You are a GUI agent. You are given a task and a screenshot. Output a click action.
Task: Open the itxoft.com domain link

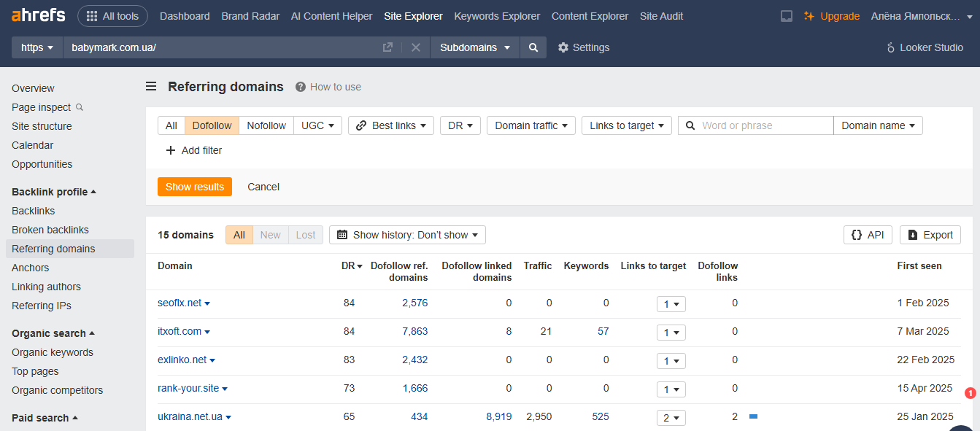(180, 331)
